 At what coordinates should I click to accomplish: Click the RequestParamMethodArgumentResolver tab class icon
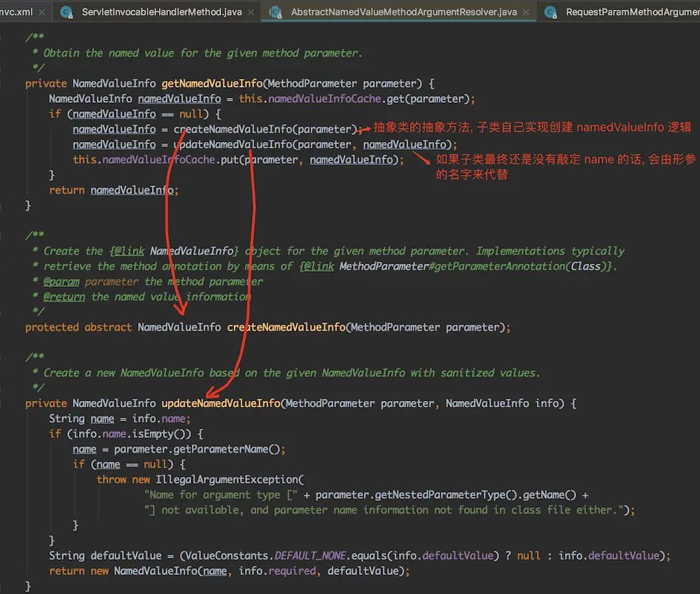(x=552, y=12)
